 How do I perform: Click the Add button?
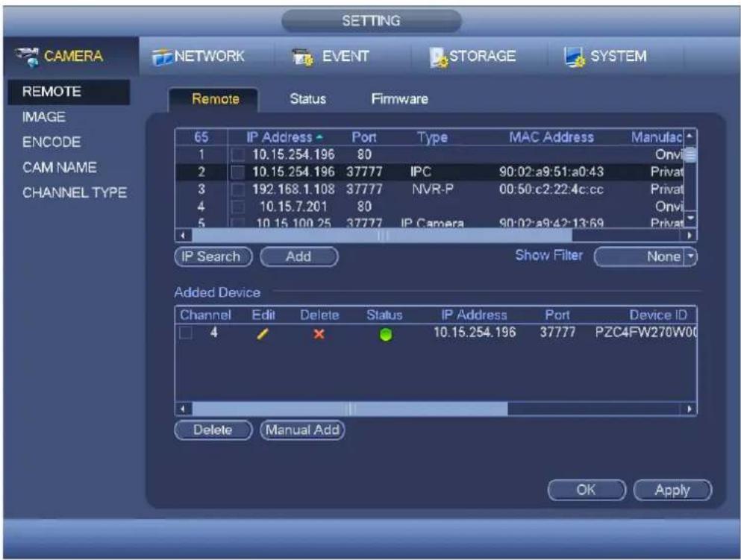point(298,257)
